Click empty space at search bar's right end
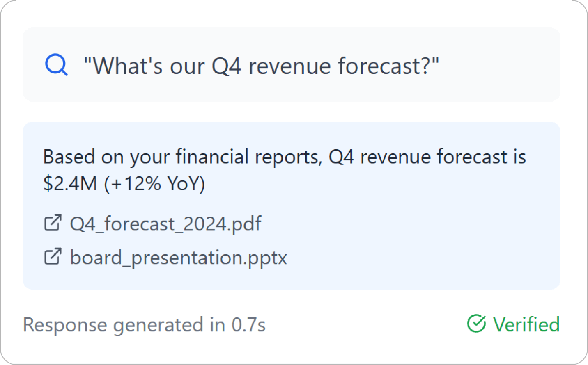Image resolution: width=588 pixels, height=365 pixels. point(513,66)
